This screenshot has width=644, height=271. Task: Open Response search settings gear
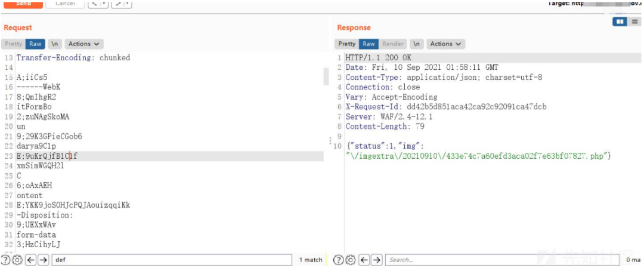[x=351, y=260]
